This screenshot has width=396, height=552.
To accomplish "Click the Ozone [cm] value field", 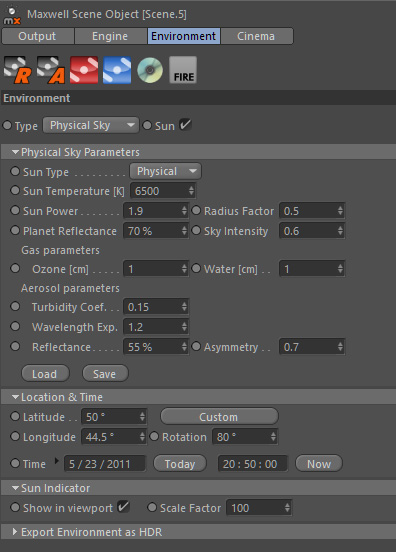I will (156, 269).
